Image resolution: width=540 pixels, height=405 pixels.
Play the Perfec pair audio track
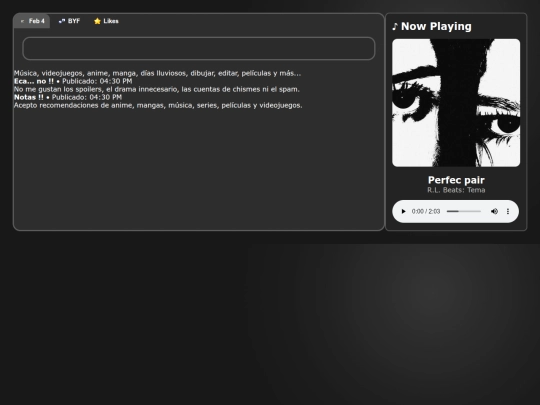[403, 211]
